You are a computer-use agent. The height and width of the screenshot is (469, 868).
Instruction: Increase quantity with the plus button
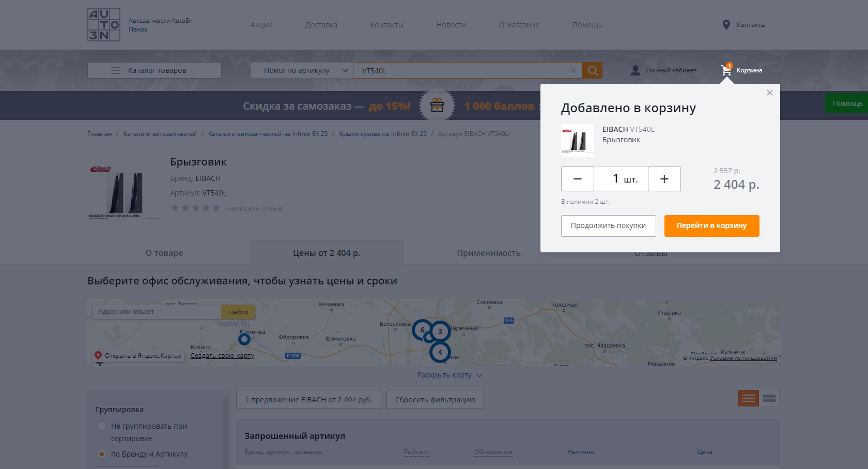(x=664, y=179)
